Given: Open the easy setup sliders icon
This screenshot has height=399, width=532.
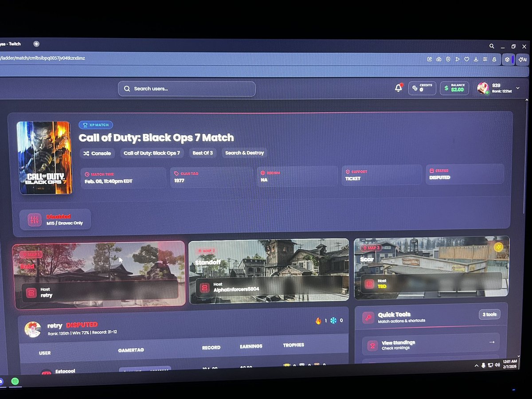Looking at the screenshot, I should click(x=485, y=59).
